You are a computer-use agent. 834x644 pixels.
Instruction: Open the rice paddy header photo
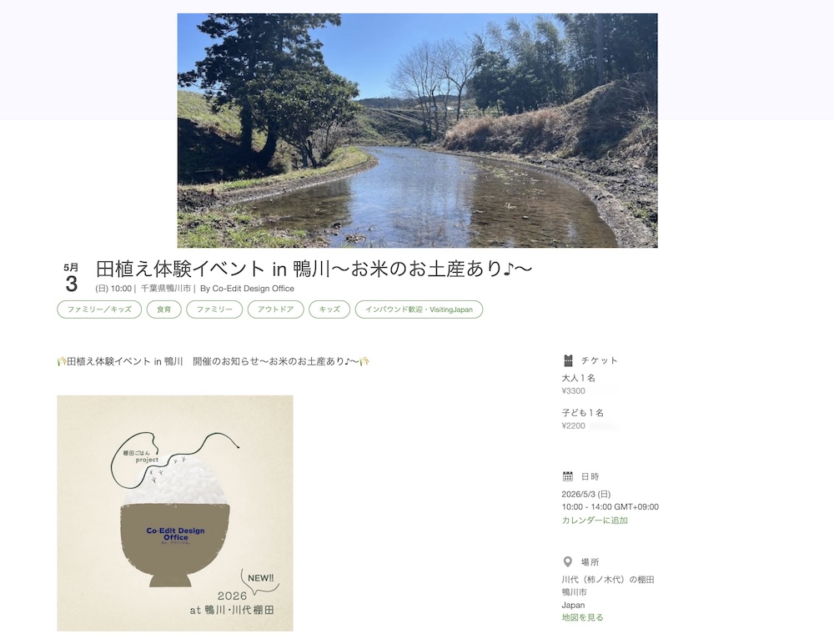tap(418, 130)
